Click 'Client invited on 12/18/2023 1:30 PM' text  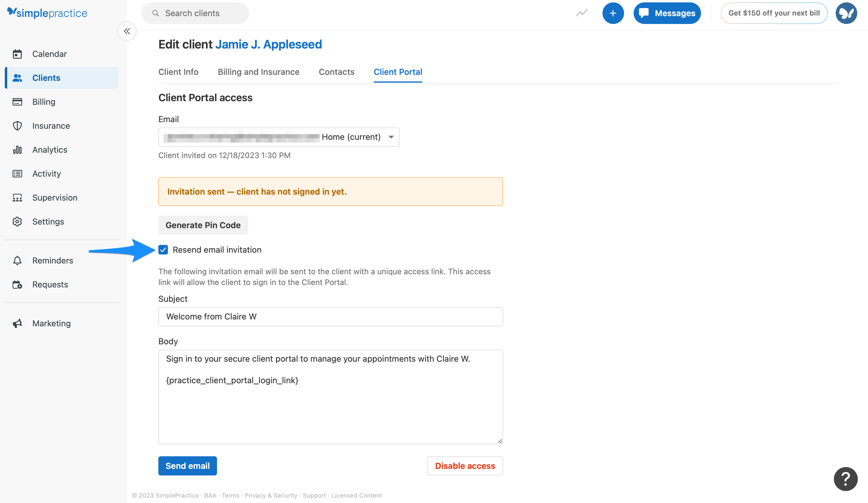point(224,155)
